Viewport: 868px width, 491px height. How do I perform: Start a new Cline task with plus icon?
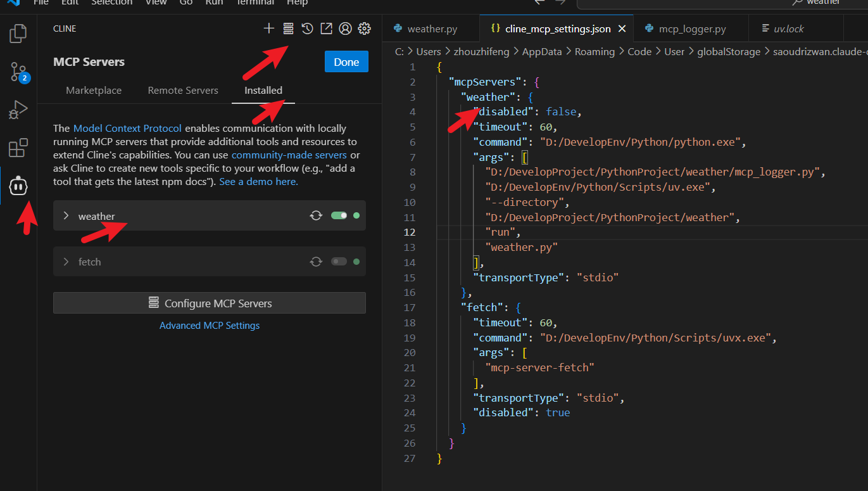point(269,29)
